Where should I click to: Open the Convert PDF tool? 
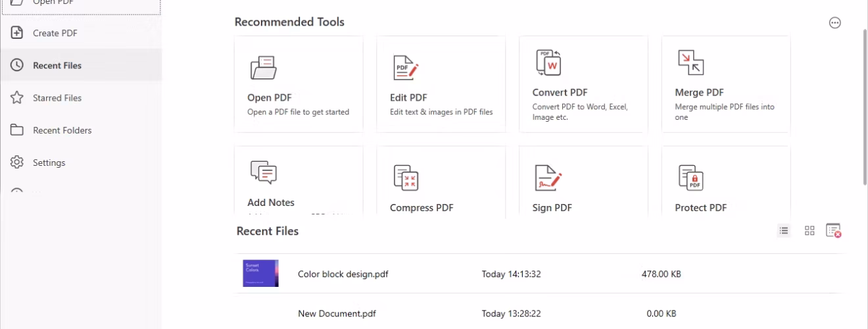[x=583, y=84]
